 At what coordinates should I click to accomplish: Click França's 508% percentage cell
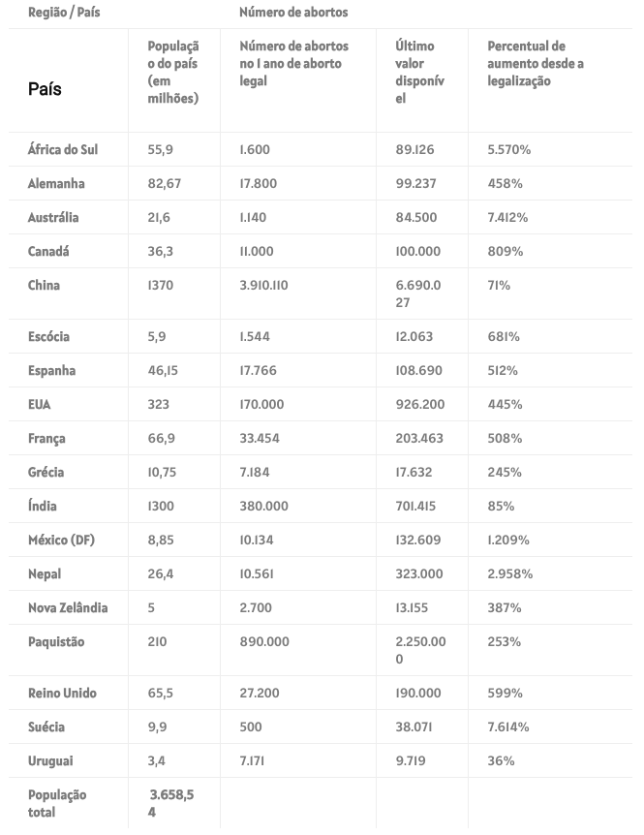[x=505, y=438]
